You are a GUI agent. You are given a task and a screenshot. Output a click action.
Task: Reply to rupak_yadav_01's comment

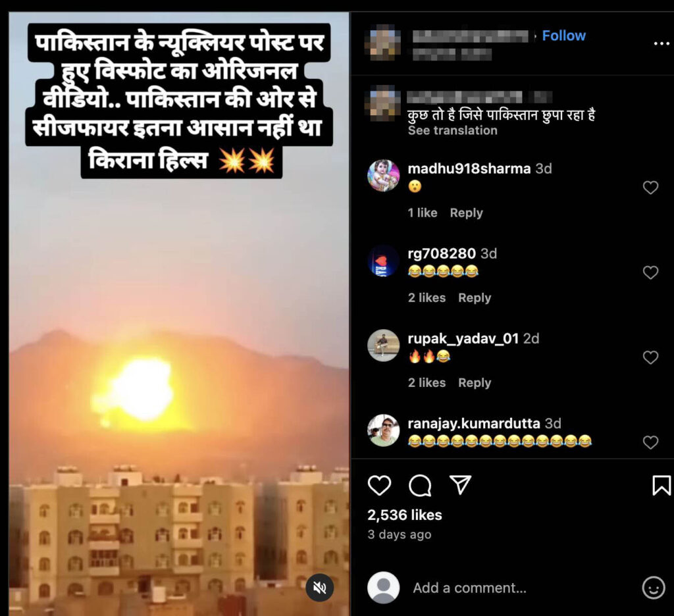point(475,382)
